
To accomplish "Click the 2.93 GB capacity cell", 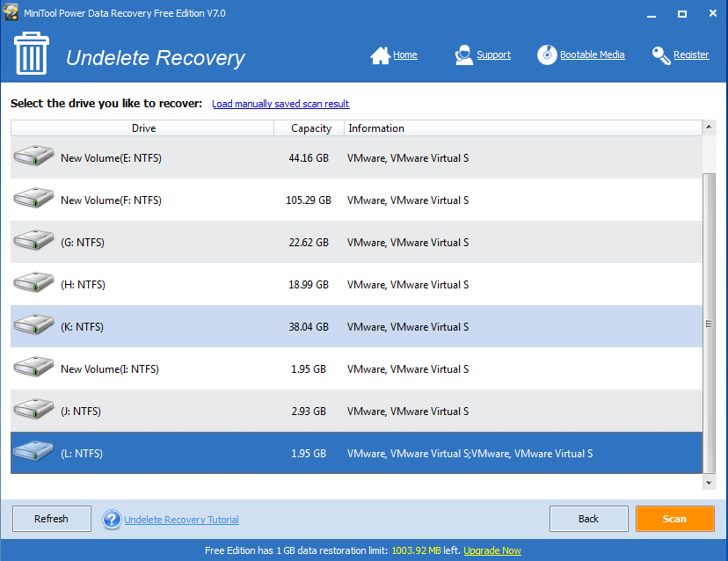I will (309, 412).
